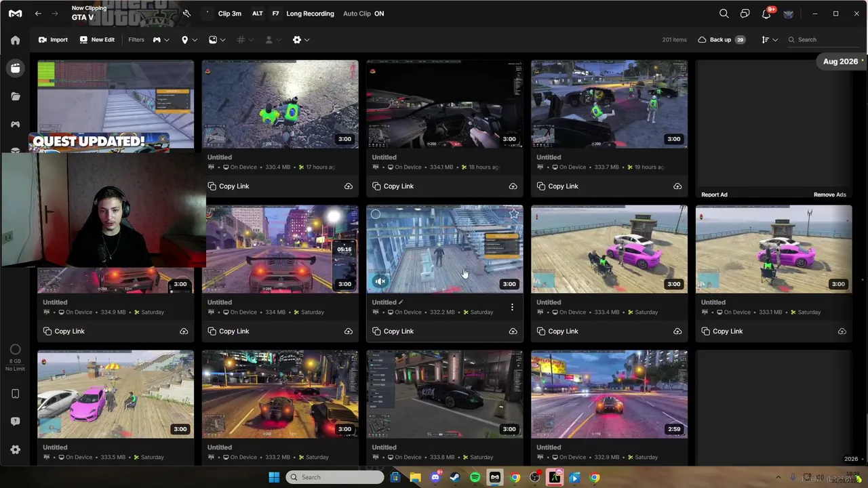This screenshot has width=868, height=488.
Task: Upload the 334.9 MB clip to cloud
Action: (184, 331)
